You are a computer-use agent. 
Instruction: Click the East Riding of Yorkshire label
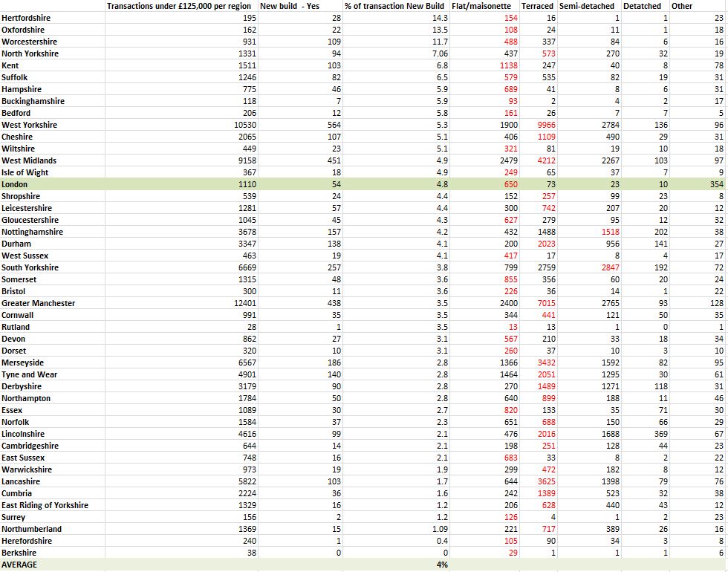click(x=45, y=505)
